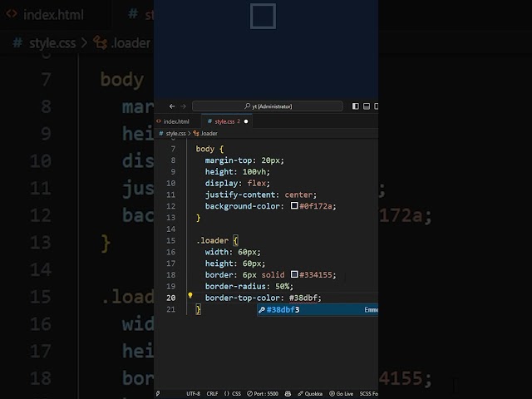Open color picker swatch for #0f172a
Image resolution: width=532 pixels, height=399 pixels.
click(294, 205)
